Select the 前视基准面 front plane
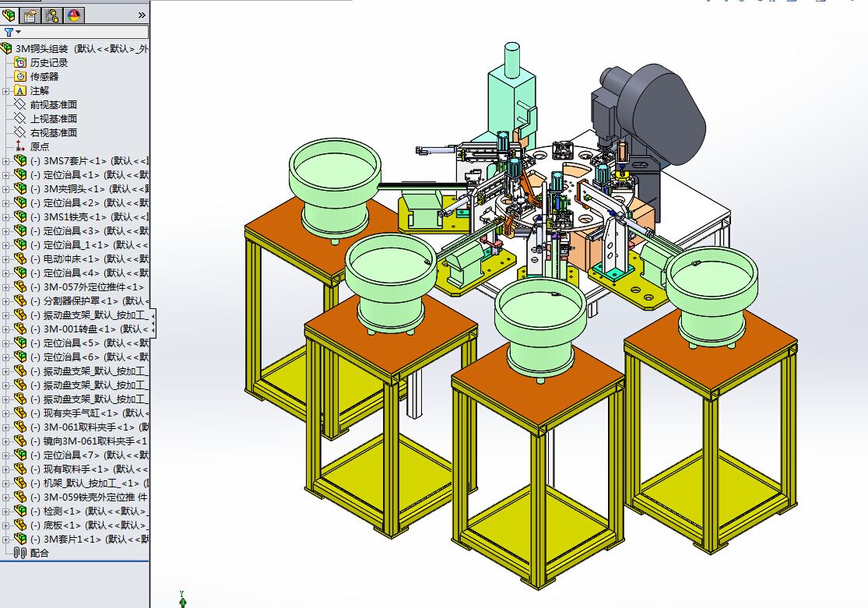 53,104
